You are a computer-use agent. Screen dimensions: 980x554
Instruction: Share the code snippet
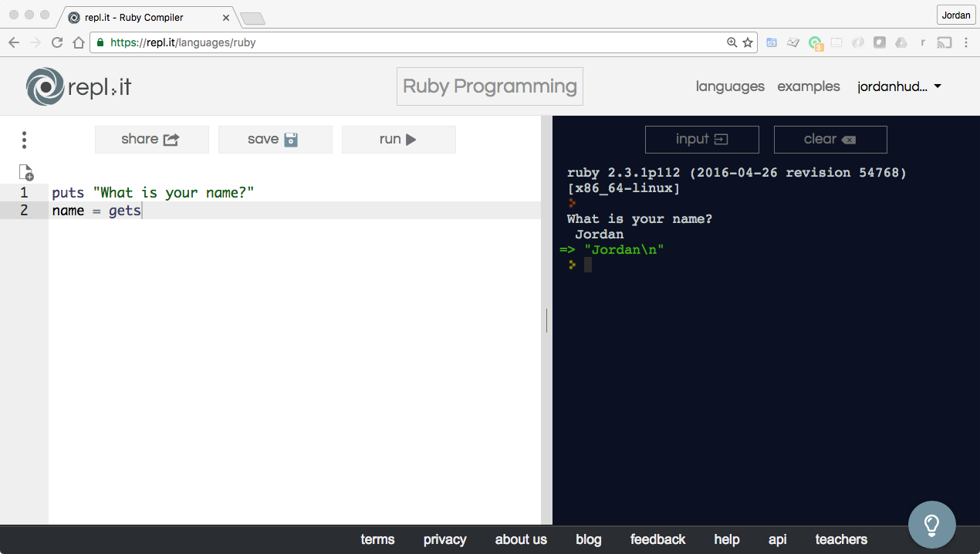click(x=151, y=140)
